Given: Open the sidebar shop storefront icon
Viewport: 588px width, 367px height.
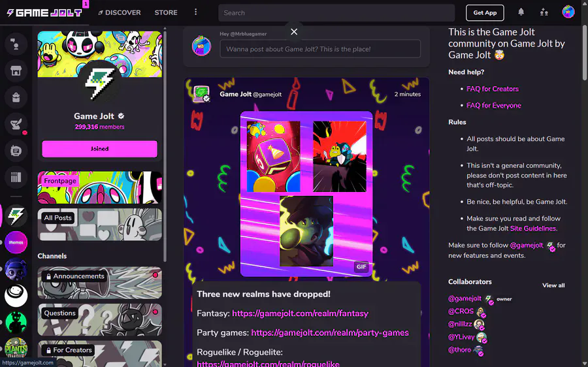Looking at the screenshot, I should (x=16, y=71).
